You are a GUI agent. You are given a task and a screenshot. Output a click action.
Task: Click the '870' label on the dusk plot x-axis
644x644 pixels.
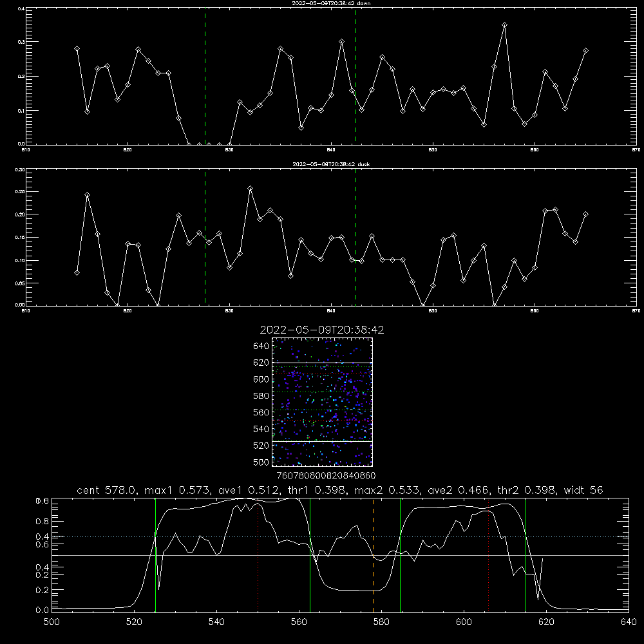pyautogui.click(x=636, y=311)
